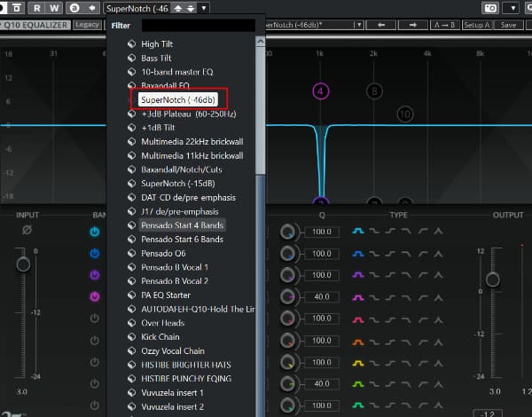Screen dimensions: 532x417
Task: Turn off the purple band power button
Action: 95,275
